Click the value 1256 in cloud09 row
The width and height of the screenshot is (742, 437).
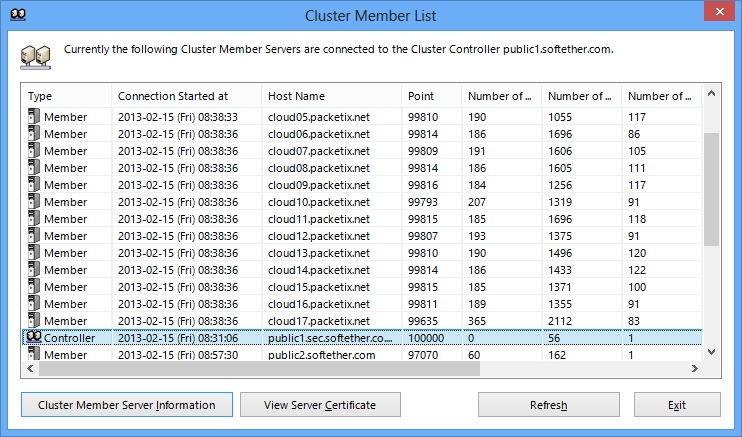coord(560,185)
